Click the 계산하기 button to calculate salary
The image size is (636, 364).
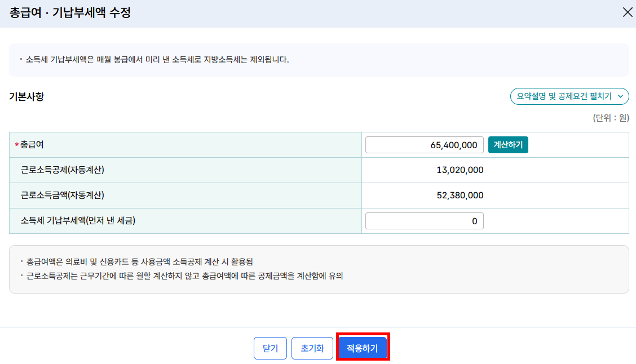click(x=507, y=144)
